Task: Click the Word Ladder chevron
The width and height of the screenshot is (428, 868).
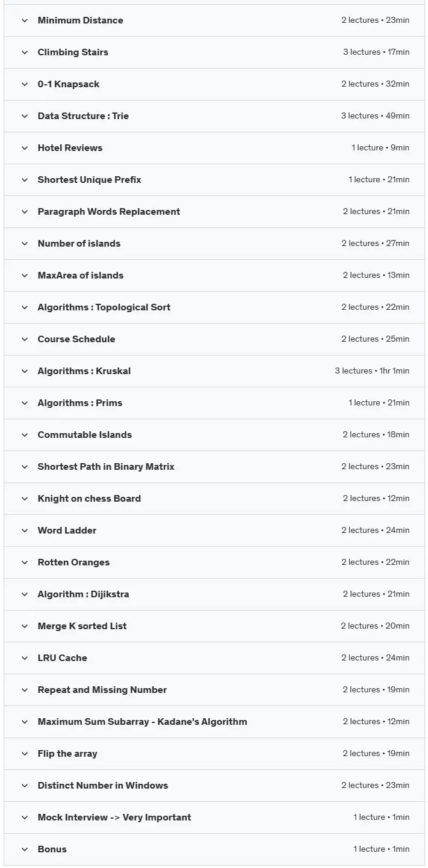Action: pos(25,531)
